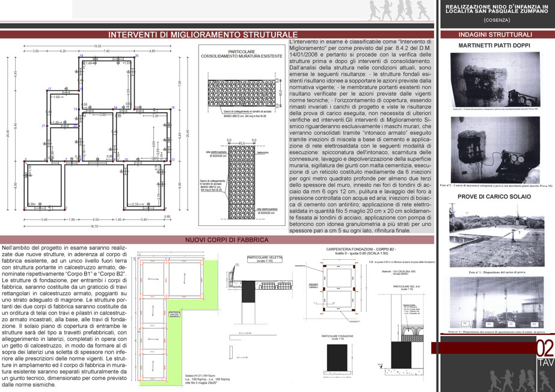Click the veletta detail section drawing
555x392 pixels.
[261, 293]
